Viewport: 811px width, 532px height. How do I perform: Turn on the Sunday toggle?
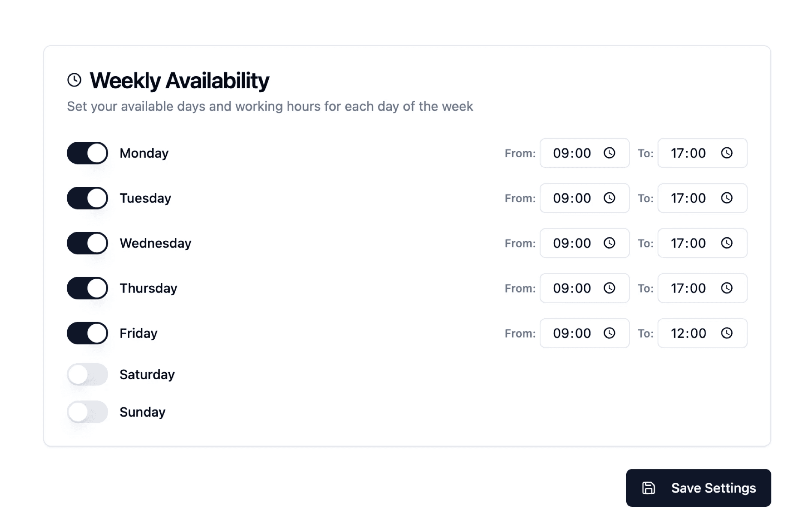87,412
